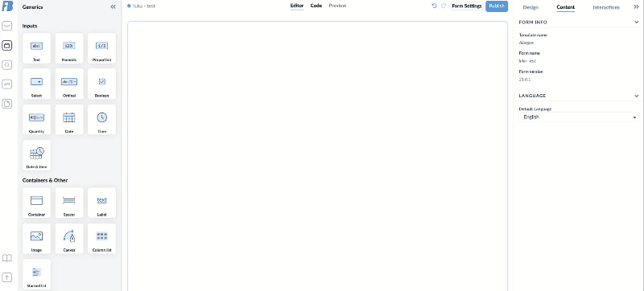
Task: Click the Publish button
Action: (x=497, y=6)
